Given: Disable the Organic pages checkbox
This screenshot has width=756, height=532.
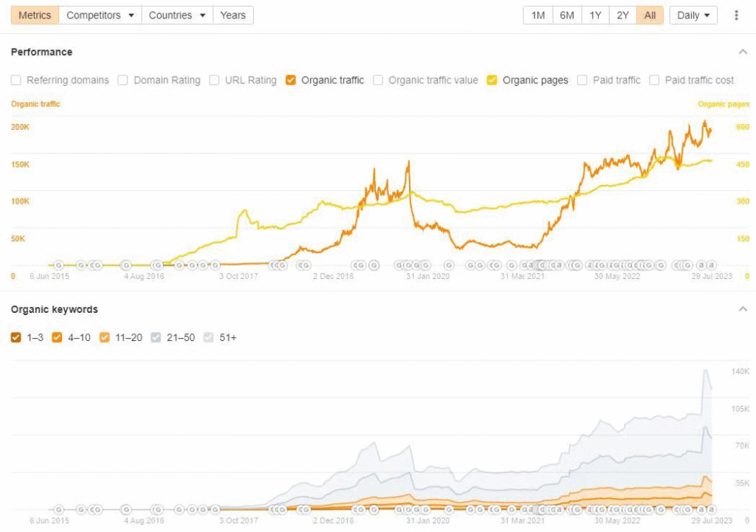Looking at the screenshot, I should tap(492, 80).
